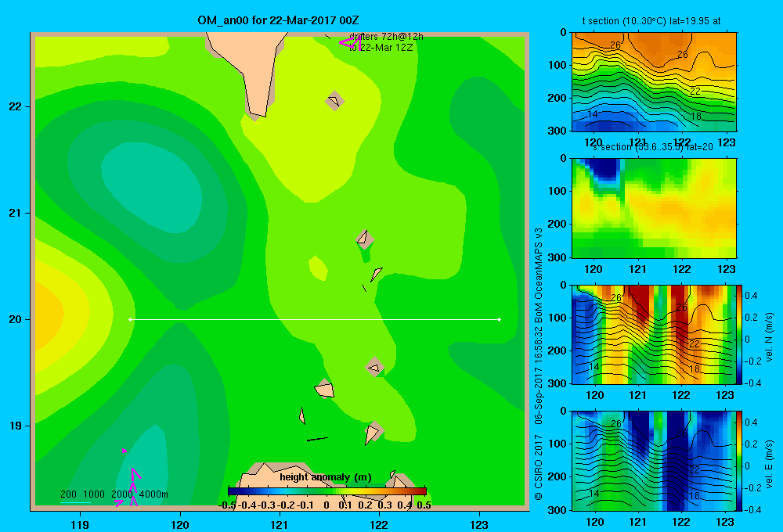Click longitude tick label 123 under the main map

(479, 524)
